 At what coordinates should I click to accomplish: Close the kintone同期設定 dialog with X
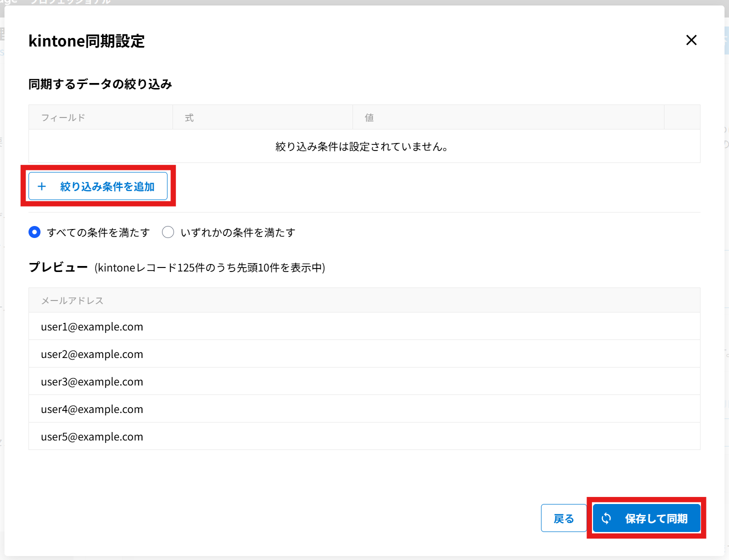point(691,40)
